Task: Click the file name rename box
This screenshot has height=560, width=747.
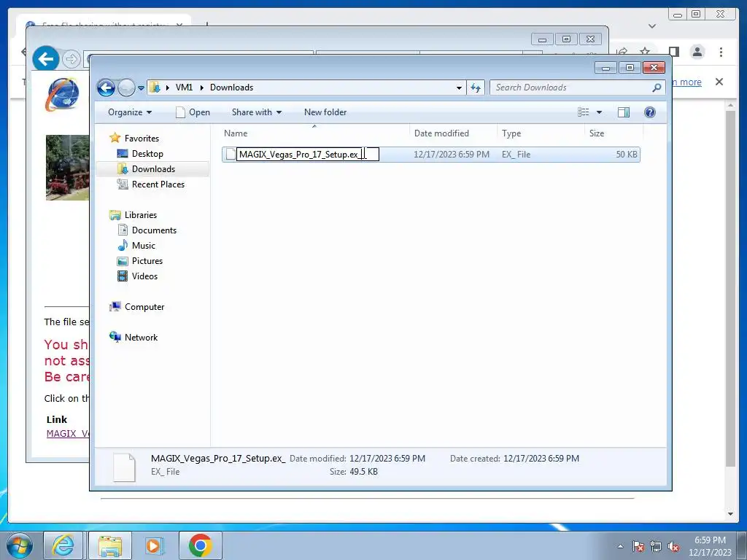Action: click(308, 155)
